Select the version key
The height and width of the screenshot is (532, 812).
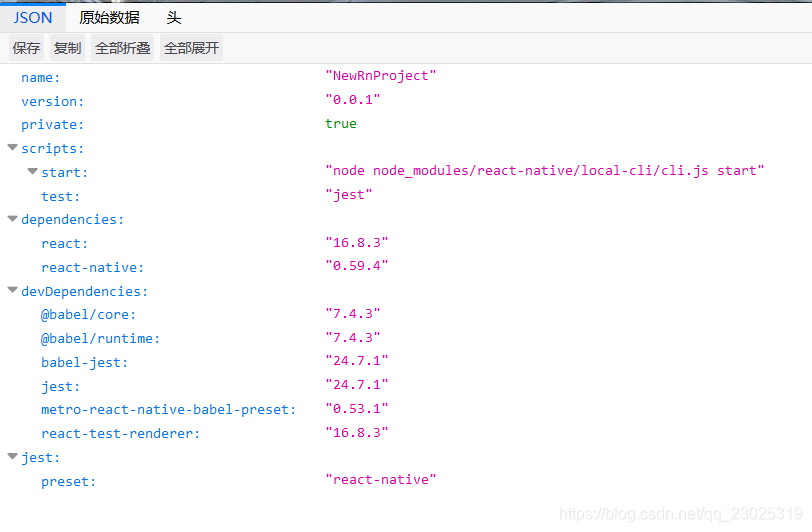click(x=52, y=102)
